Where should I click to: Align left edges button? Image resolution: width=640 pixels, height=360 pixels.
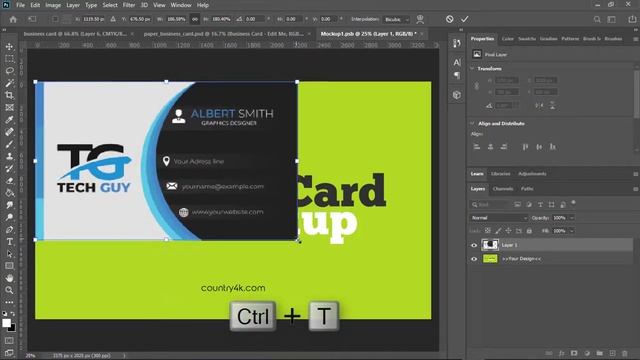(476, 147)
